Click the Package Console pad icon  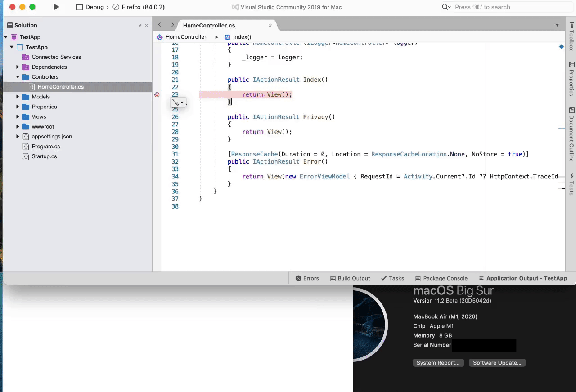tap(418, 278)
